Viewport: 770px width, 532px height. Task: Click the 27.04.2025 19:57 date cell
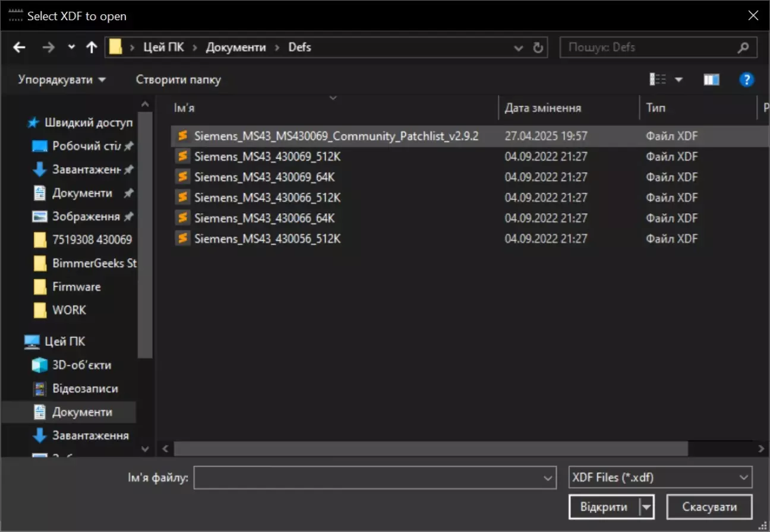coord(546,136)
